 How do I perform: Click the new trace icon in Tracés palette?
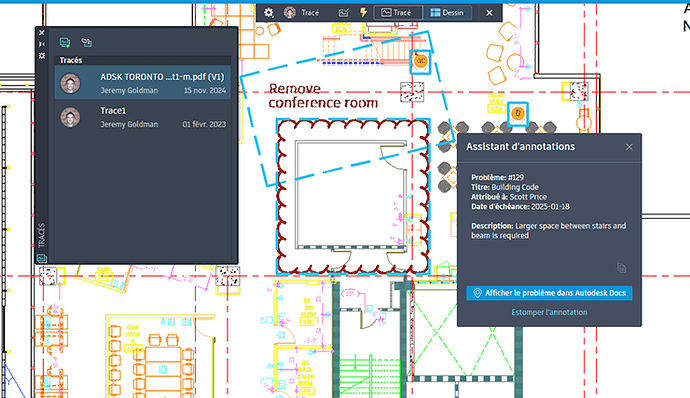pos(65,42)
